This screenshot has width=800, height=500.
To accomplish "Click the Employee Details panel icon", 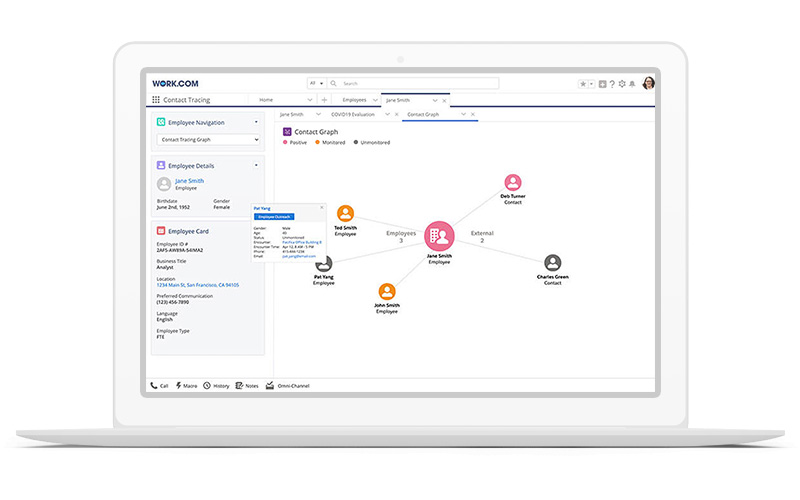I will [161, 165].
